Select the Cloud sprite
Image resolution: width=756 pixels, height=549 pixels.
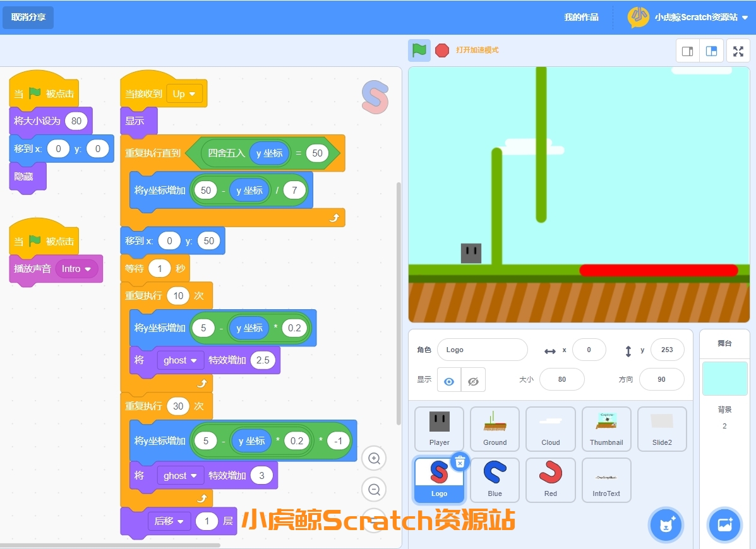click(551, 429)
